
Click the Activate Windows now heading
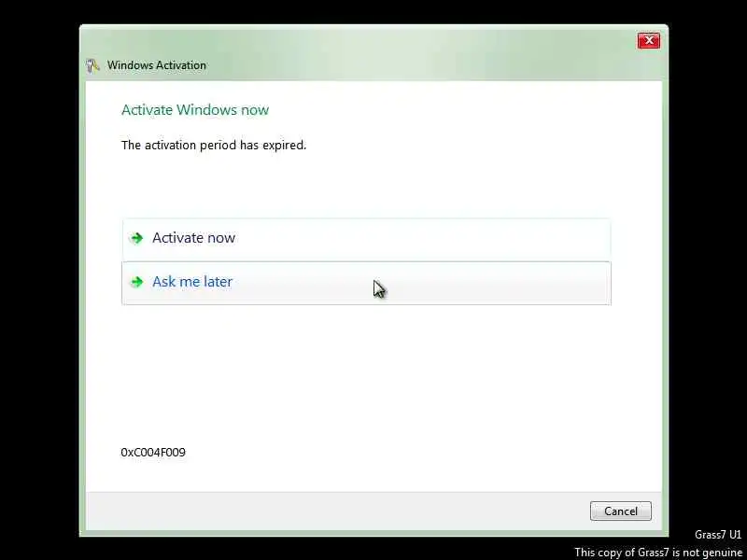coord(195,110)
